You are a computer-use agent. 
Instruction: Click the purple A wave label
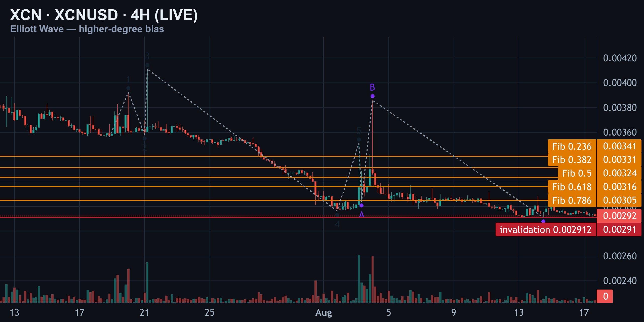coord(361,214)
